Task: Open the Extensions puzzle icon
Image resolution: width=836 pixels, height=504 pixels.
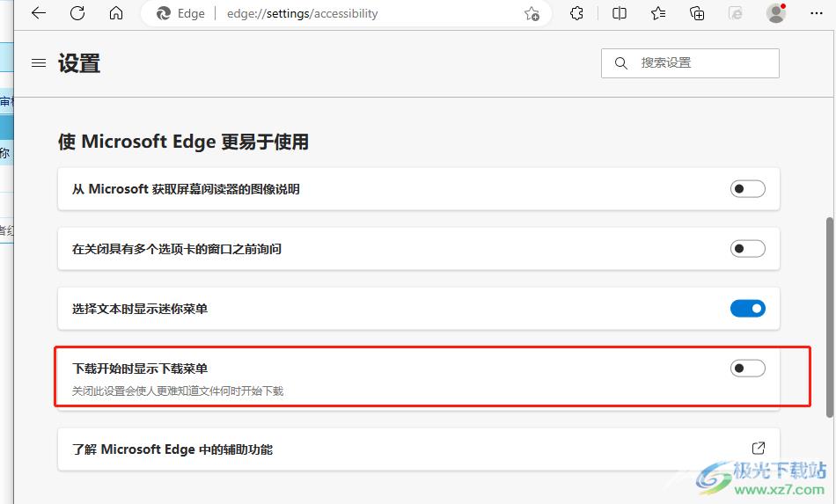Action: (576, 13)
